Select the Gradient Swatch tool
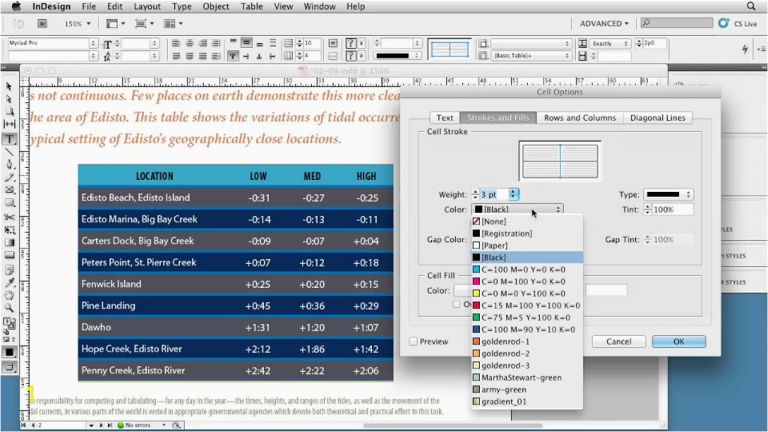 click(9, 242)
